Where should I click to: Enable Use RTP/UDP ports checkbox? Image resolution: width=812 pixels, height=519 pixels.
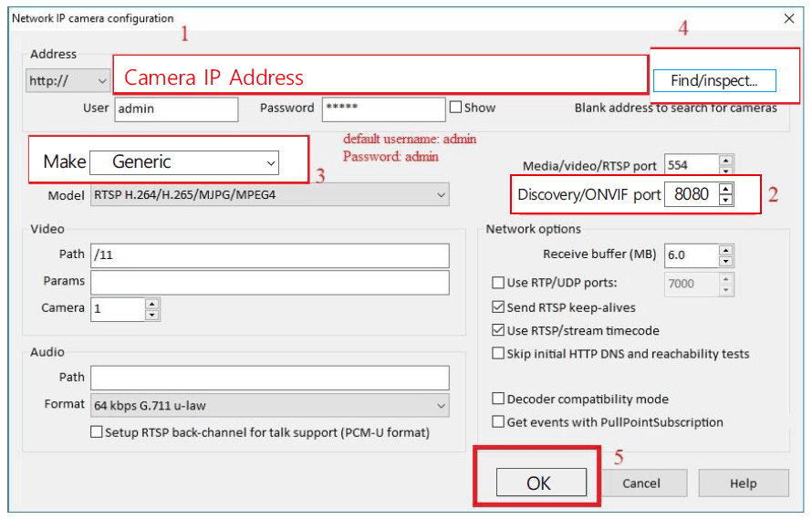tap(498, 283)
